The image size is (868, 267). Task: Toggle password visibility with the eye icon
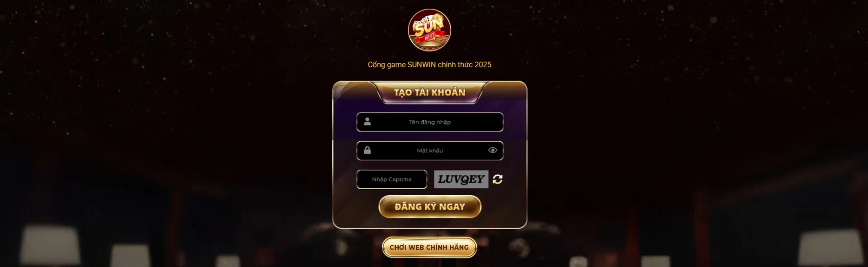coord(492,150)
